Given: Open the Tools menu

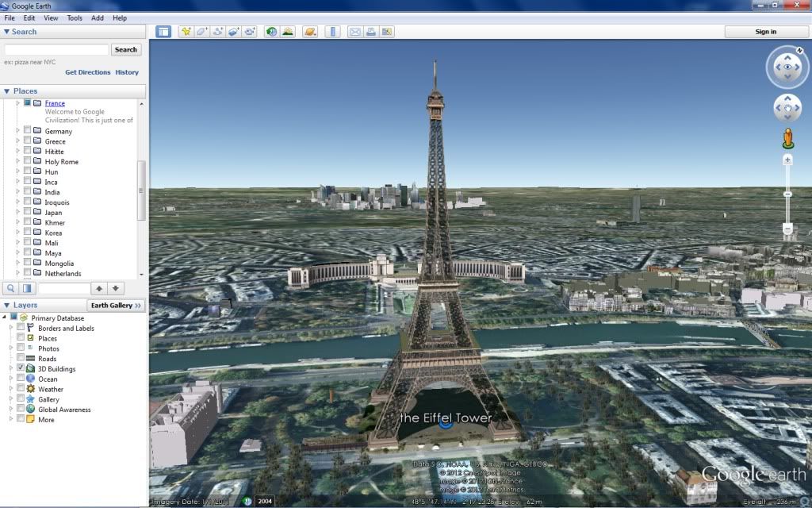Looking at the screenshot, I should click(75, 17).
